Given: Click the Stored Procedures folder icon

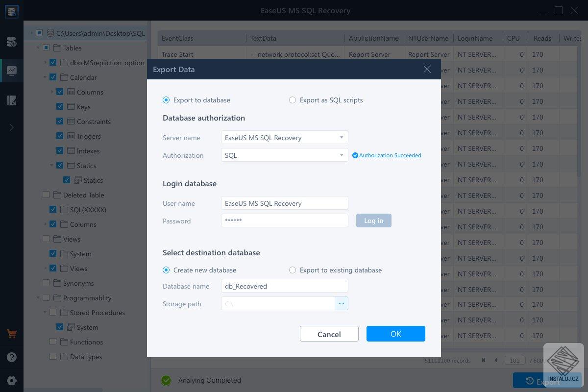Looking at the screenshot, I should 64,313.
